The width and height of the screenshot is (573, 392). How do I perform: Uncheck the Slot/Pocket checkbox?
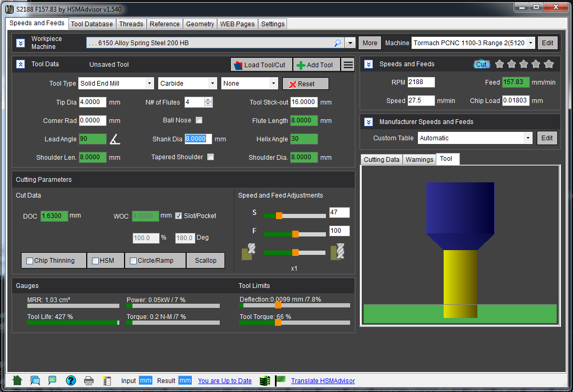(x=179, y=215)
